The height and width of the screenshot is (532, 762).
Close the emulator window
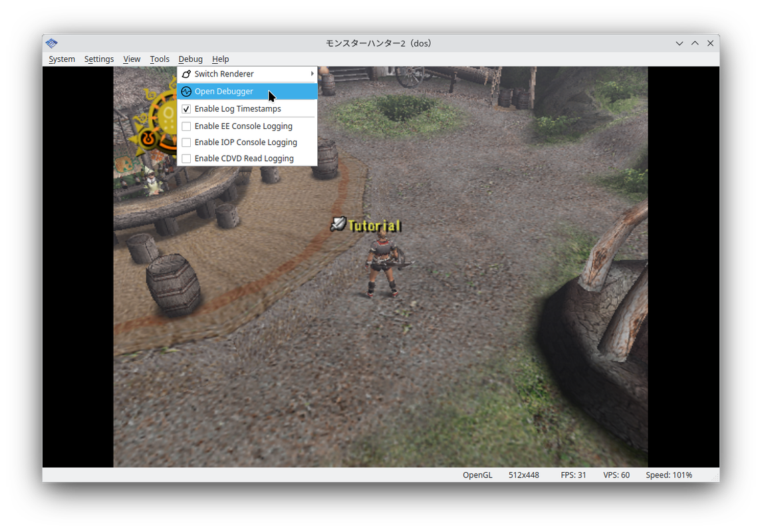[711, 43]
